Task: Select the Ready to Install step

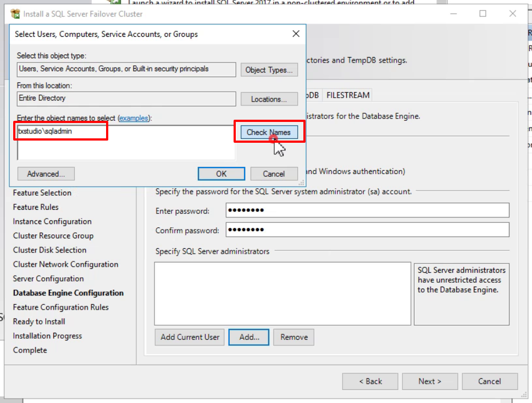Action: (x=39, y=321)
